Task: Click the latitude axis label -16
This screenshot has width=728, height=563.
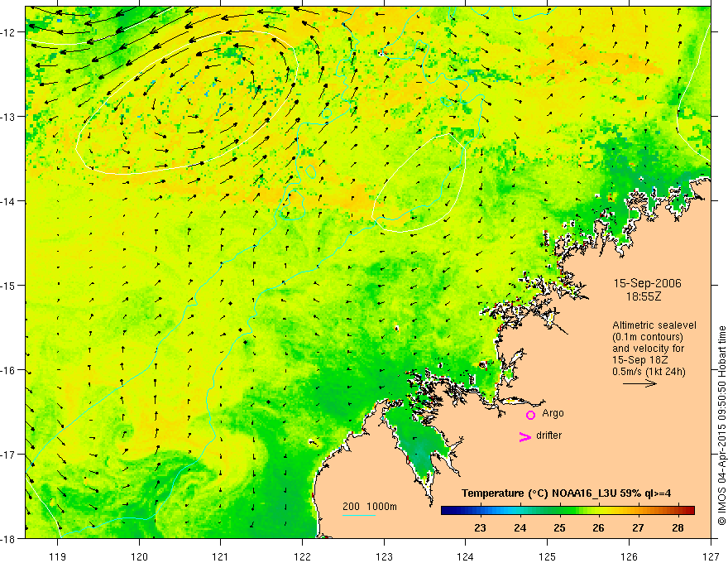Action: [x=9, y=370]
